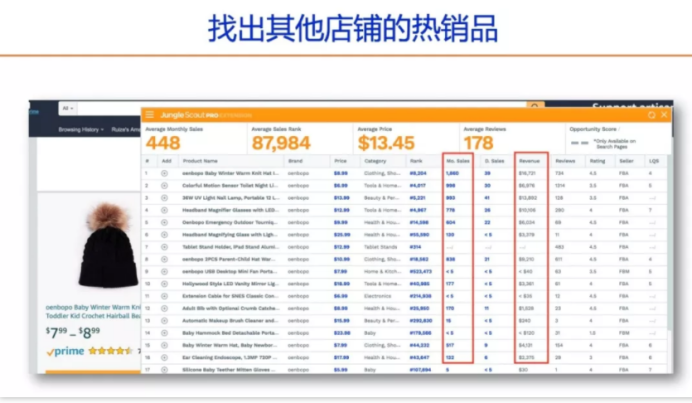
Task: Click the Opportunity Score label
Action: pos(593,129)
